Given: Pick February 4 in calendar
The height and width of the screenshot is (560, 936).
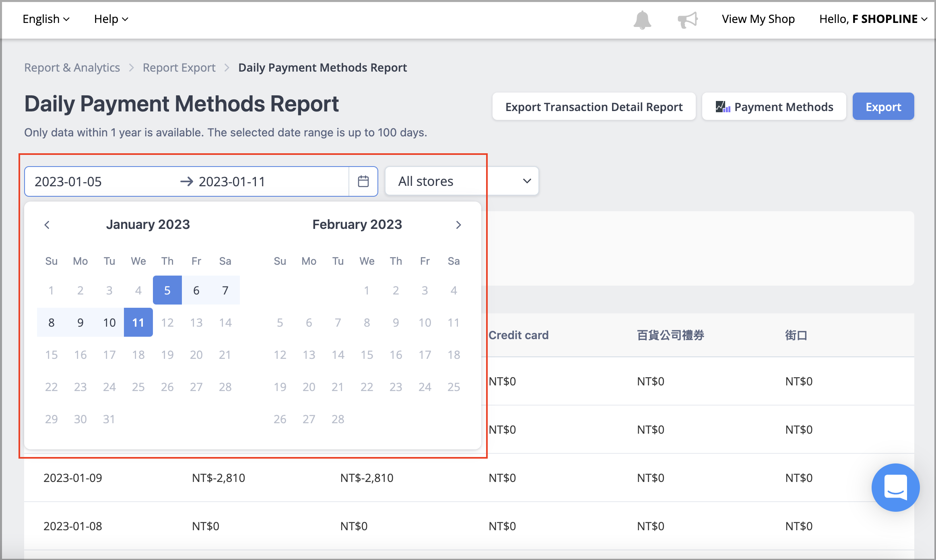Looking at the screenshot, I should pos(454,290).
